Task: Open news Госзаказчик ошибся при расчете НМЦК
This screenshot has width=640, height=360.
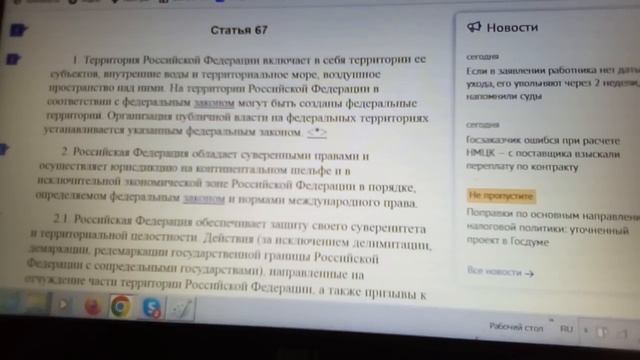Action: (543, 153)
